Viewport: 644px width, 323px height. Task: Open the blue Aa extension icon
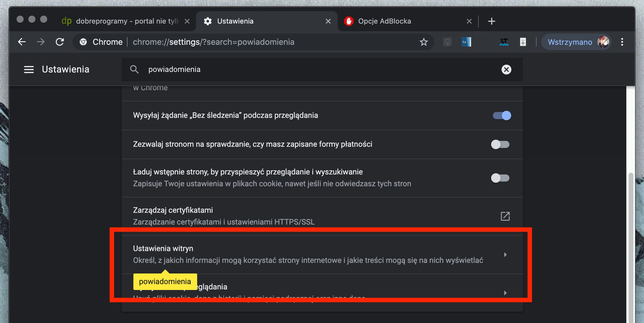pyautogui.click(x=466, y=42)
